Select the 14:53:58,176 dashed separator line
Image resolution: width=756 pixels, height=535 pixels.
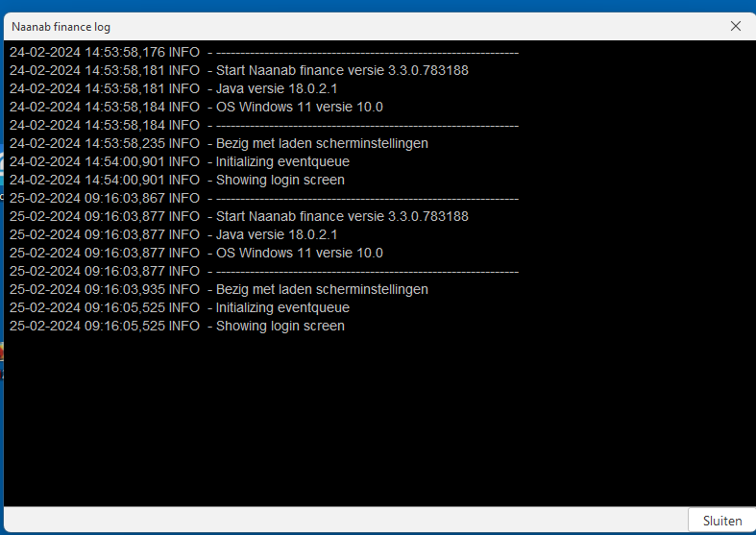click(x=264, y=52)
